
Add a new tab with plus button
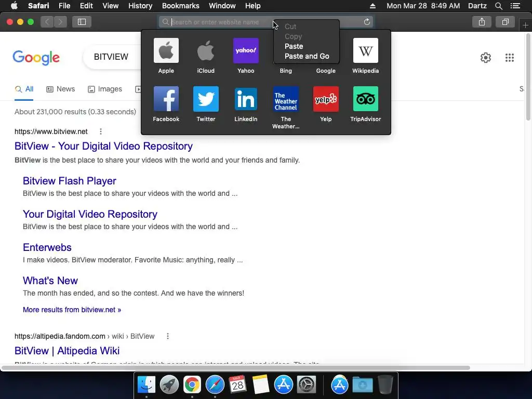pos(525,25)
